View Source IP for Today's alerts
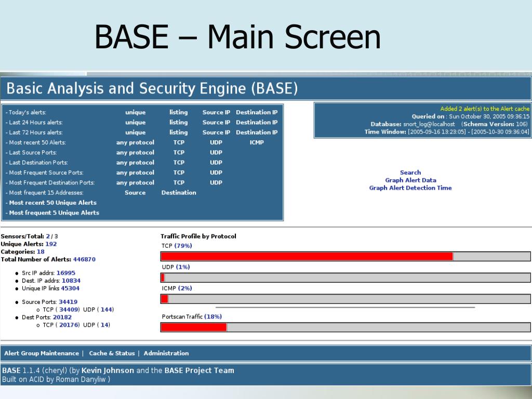 tap(216, 112)
